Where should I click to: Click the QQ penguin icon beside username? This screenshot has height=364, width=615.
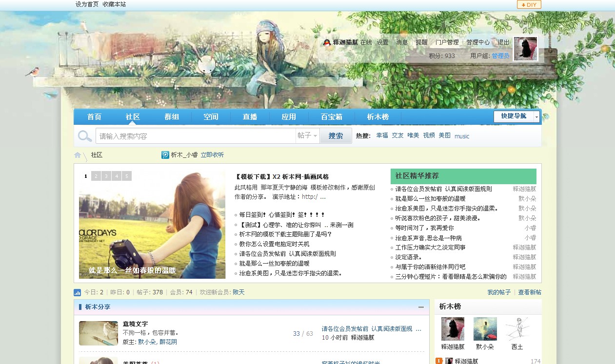[327, 42]
